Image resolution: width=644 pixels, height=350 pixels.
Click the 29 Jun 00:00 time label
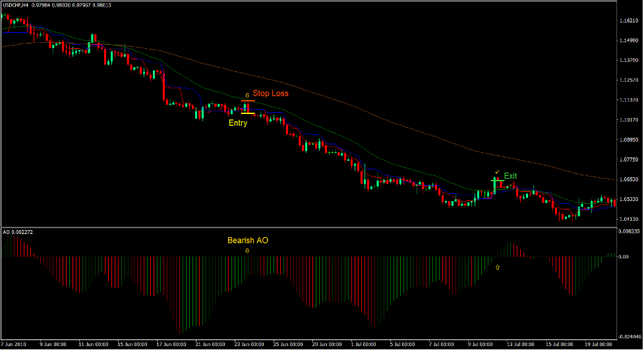tap(328, 344)
